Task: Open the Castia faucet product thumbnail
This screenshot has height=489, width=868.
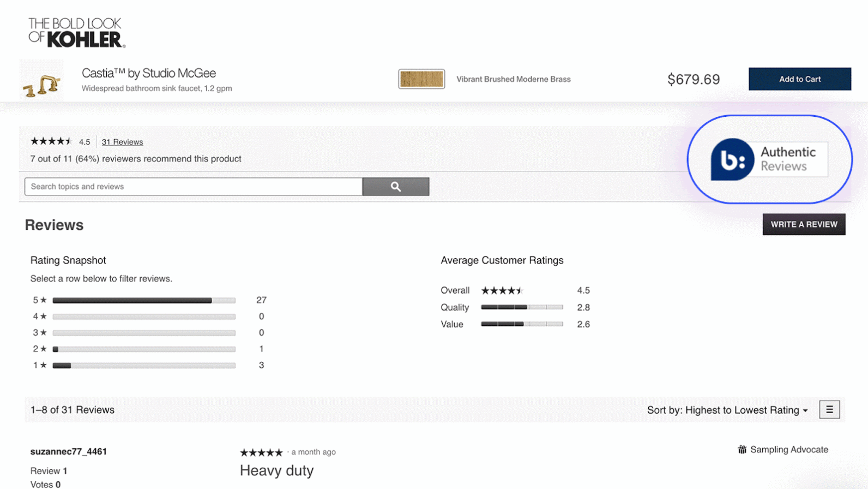Action: pyautogui.click(x=41, y=81)
